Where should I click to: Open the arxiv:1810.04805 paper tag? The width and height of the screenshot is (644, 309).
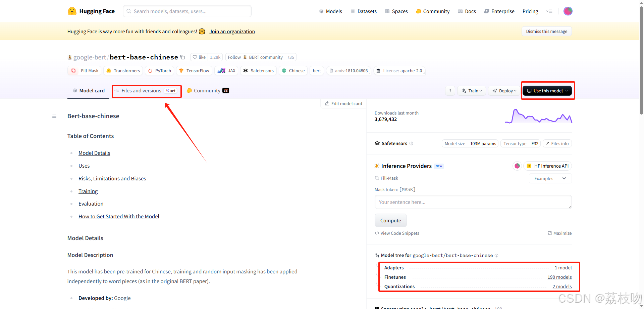349,71
